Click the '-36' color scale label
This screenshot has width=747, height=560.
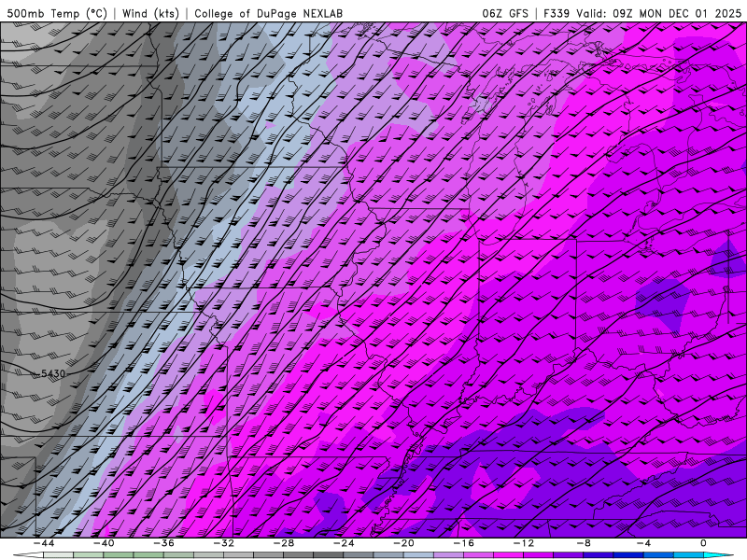point(163,543)
